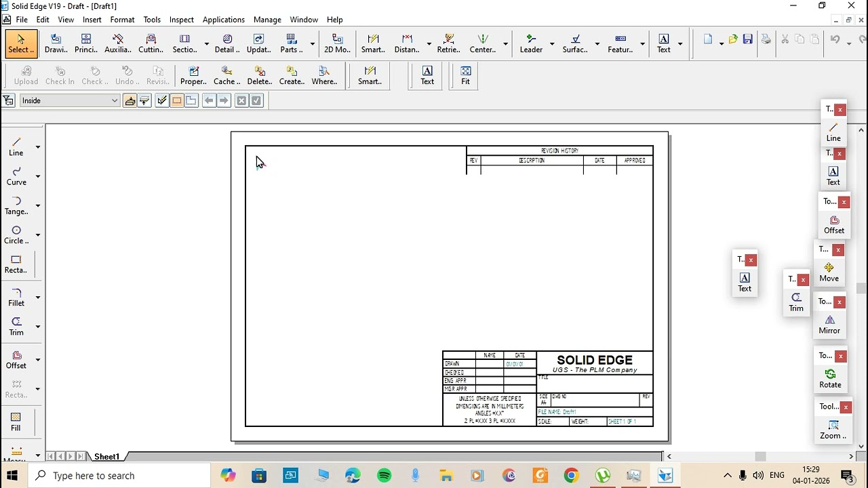The image size is (868, 488).
Task: Choose the Principal View tool
Action: (86, 44)
